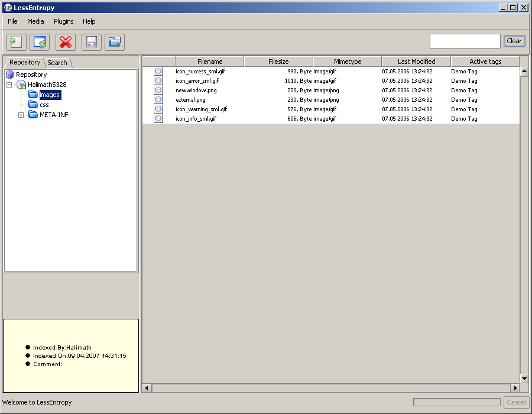The height and width of the screenshot is (414, 532).
Task: Click the css folder icon
Action: pos(33,105)
